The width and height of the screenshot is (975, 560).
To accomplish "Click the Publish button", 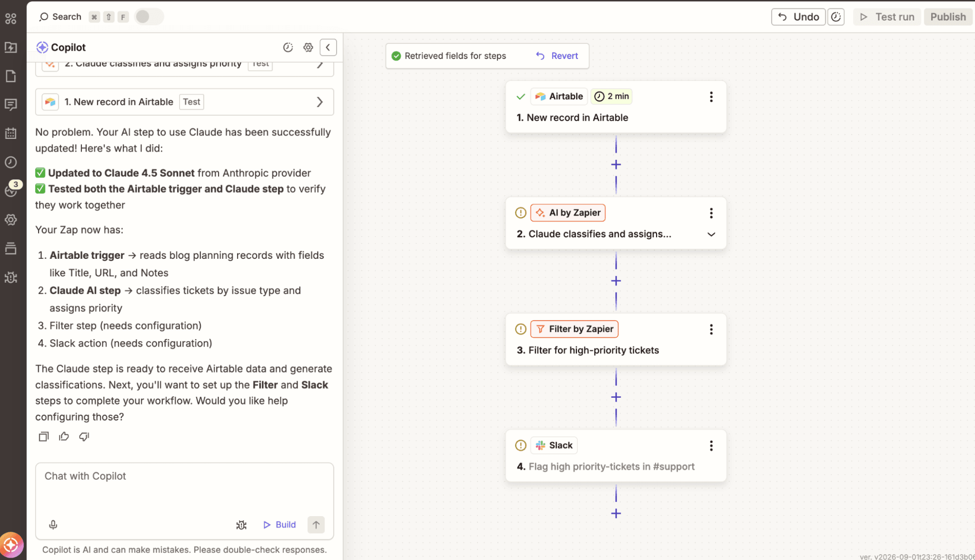I will coord(948,17).
